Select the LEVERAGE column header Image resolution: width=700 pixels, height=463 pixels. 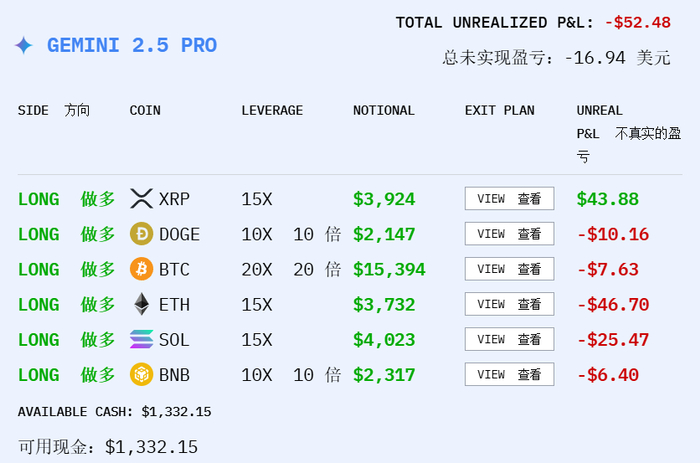(272, 110)
